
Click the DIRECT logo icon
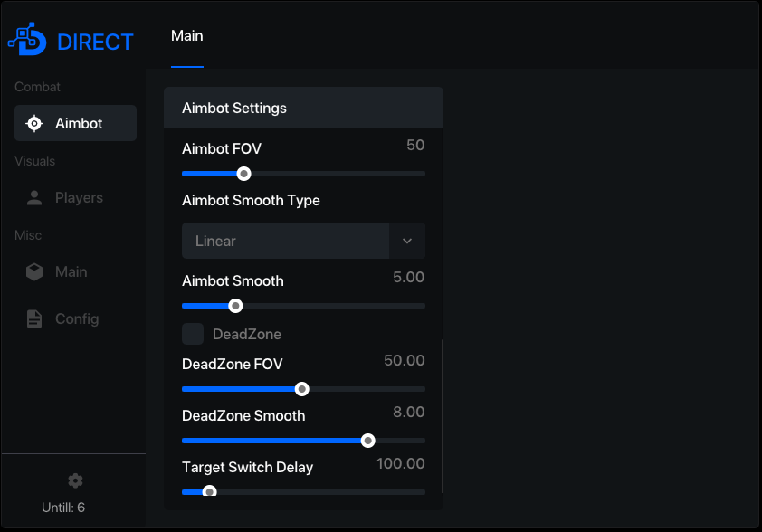tap(27, 39)
